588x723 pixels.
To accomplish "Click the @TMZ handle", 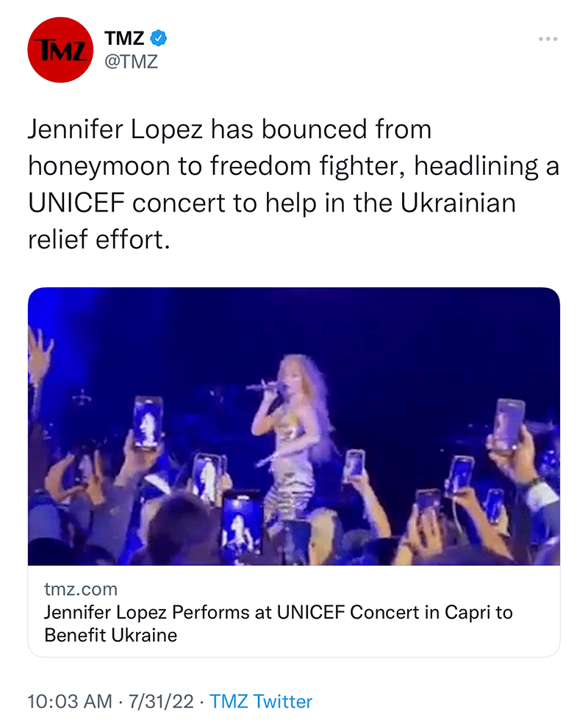I will point(132,62).
